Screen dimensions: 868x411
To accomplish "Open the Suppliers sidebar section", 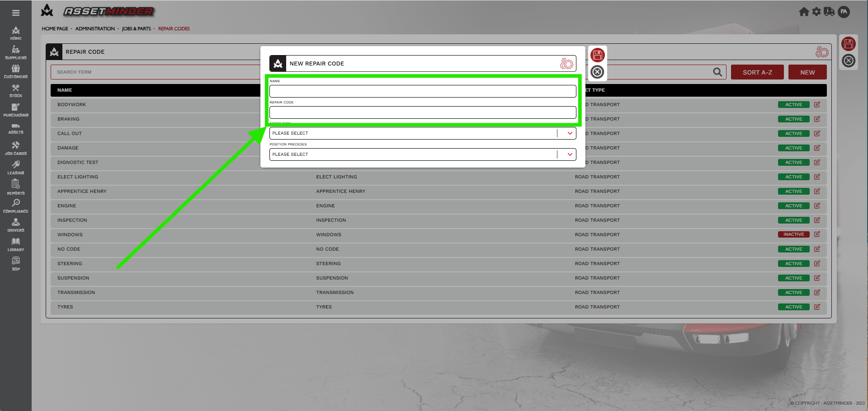I will tap(16, 52).
